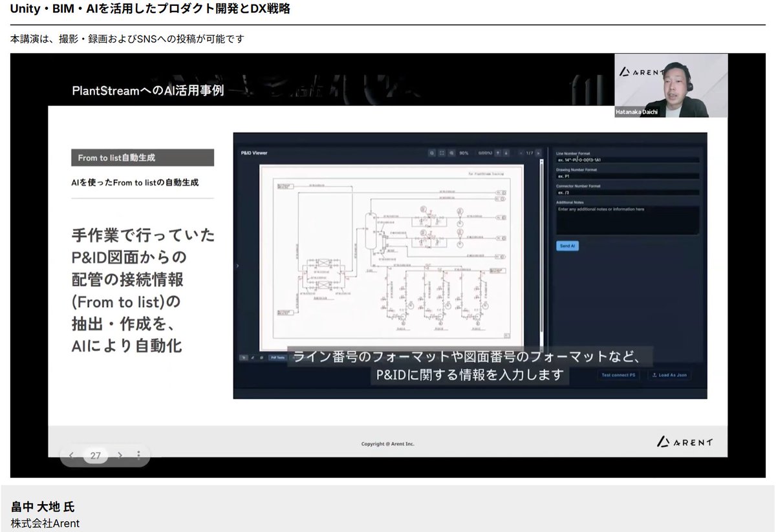The width and height of the screenshot is (776, 532).
Task: Click the Pdf Texts button
Action: pos(277,357)
